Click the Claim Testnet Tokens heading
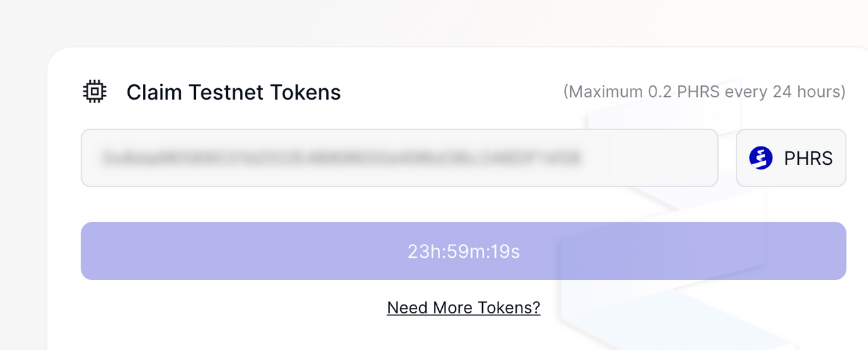This screenshot has width=868, height=350. click(x=233, y=92)
